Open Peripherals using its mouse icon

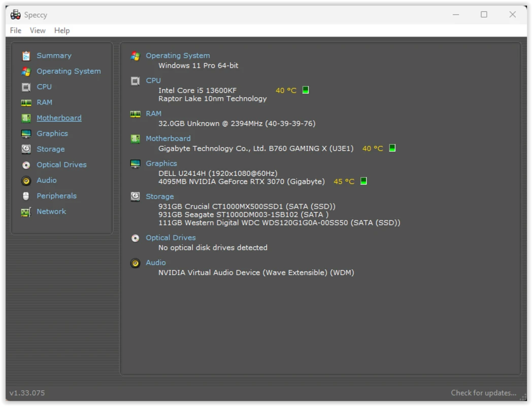(27, 195)
